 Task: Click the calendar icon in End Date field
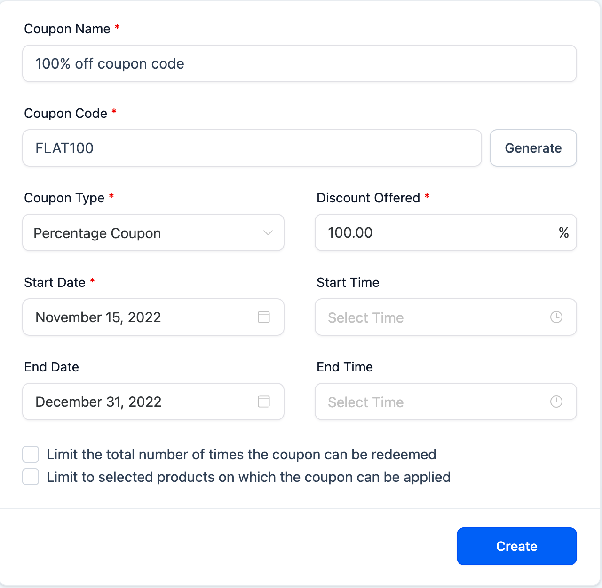pyautogui.click(x=264, y=401)
